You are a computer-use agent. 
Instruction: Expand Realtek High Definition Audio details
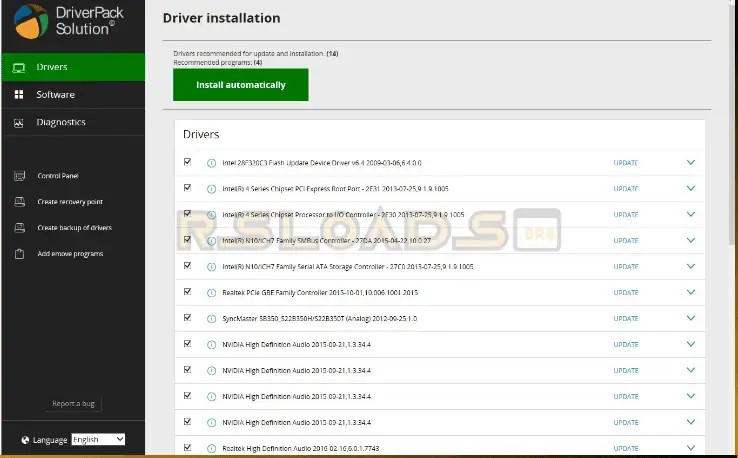point(690,448)
